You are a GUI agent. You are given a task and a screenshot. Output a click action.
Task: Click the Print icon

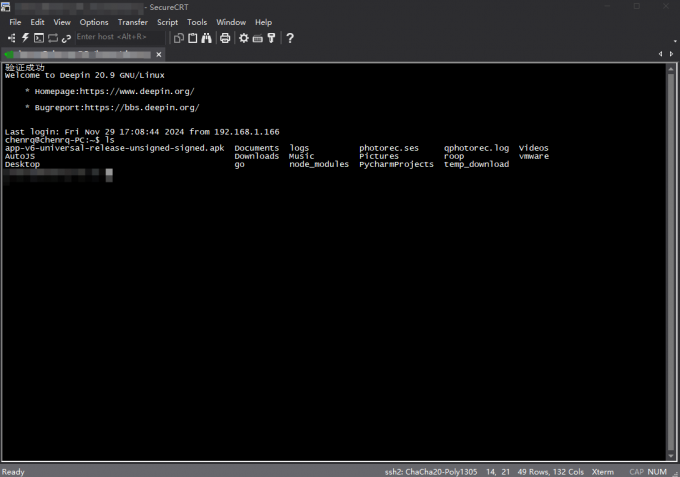click(x=225, y=38)
